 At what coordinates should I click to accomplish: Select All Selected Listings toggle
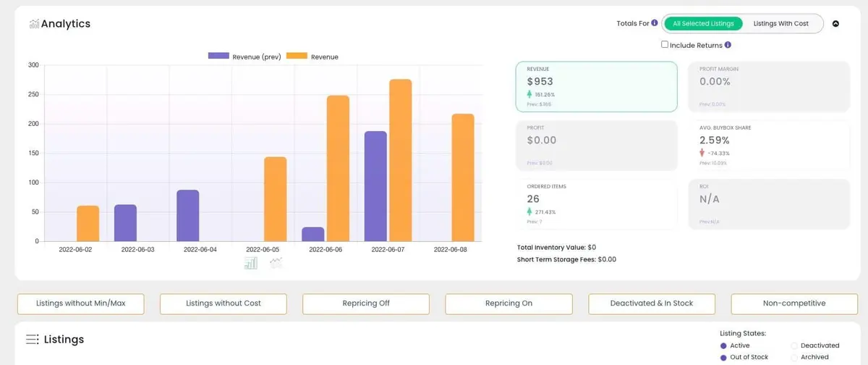703,24
